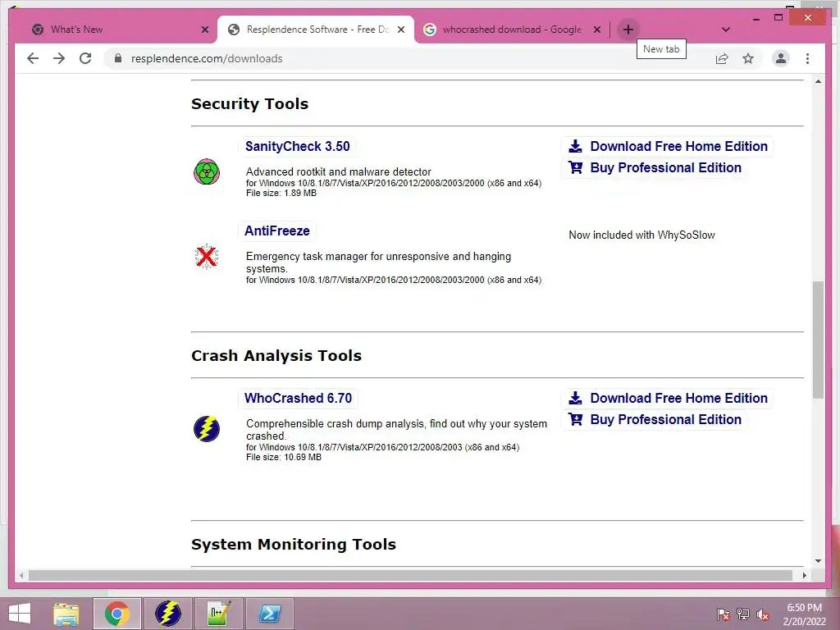Click the vertical scrollbar thumb
The height and width of the screenshot is (630, 840).
(x=818, y=340)
